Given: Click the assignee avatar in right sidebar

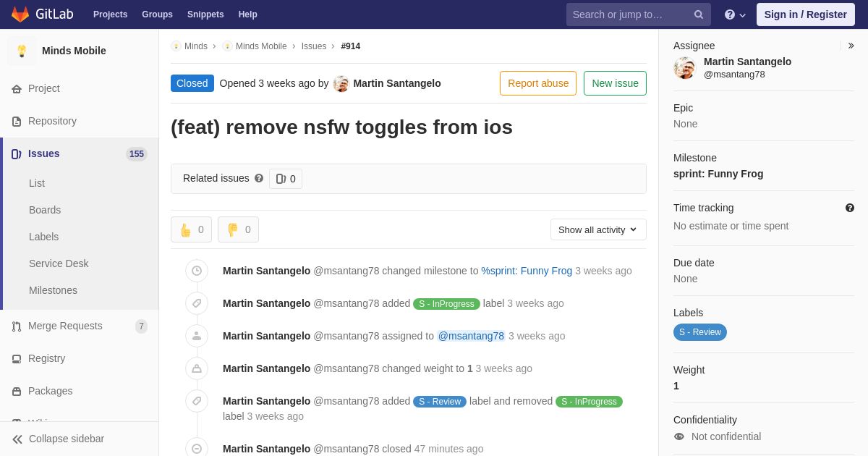Looking at the screenshot, I should tap(684, 68).
